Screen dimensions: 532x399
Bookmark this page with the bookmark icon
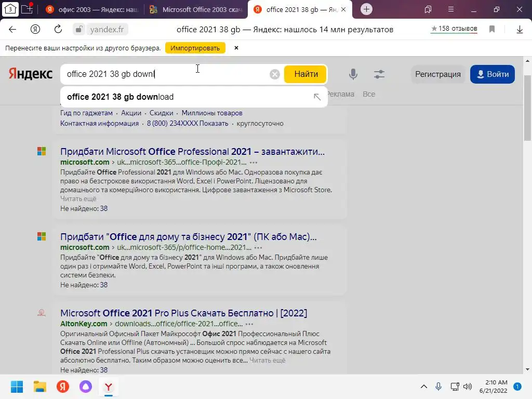[x=492, y=29]
